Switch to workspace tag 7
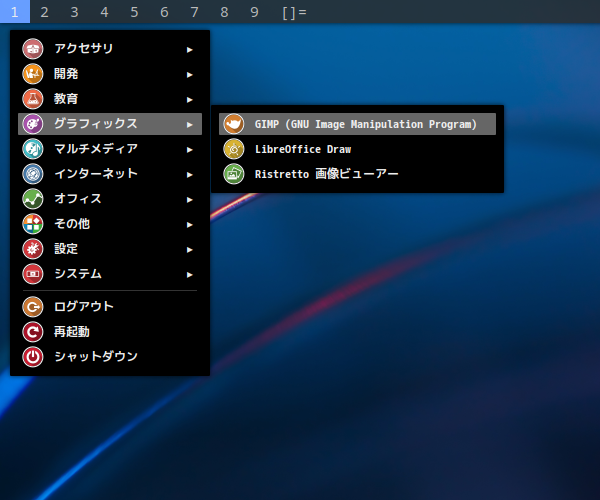The image size is (600, 500). tap(194, 11)
